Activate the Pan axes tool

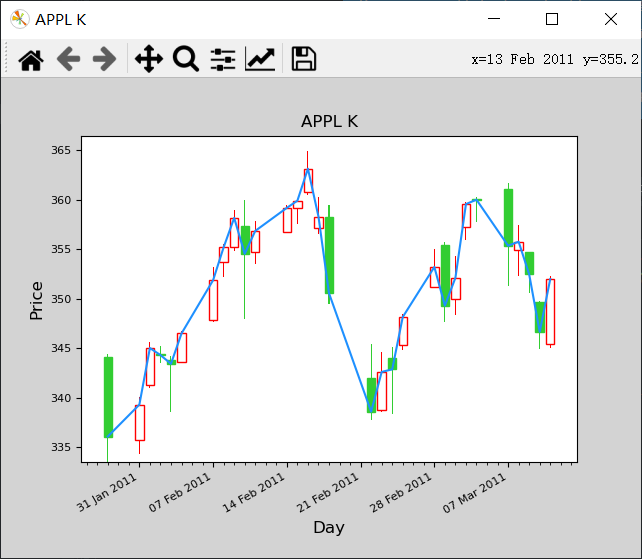click(149, 59)
